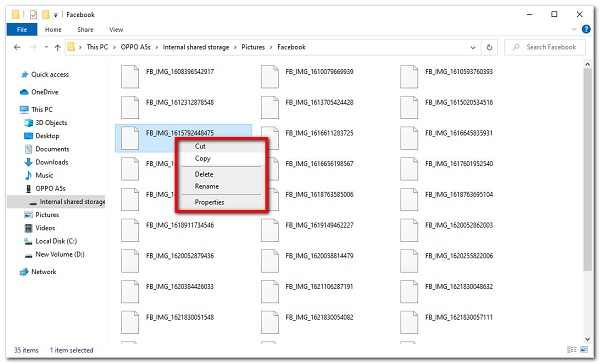
Task: Click Internal shared storage breadcrumb
Action: point(196,47)
